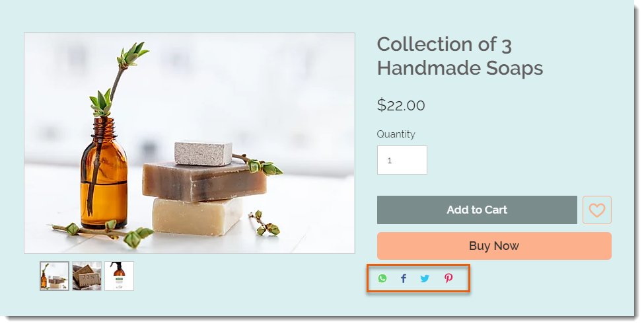Screen dimensions: 644x326
Task: Select the third thumbnail with pump bottle
Action: click(119, 276)
